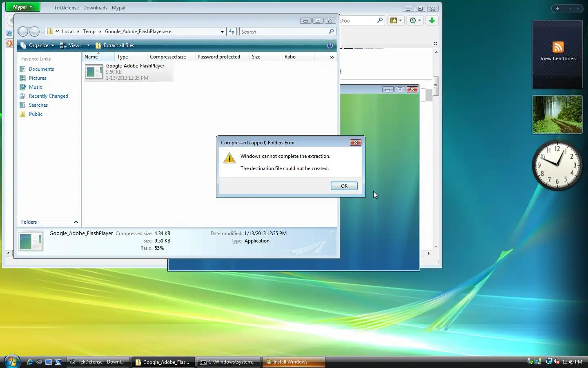Open the Mypal bookmarks dropdown

[396, 20]
